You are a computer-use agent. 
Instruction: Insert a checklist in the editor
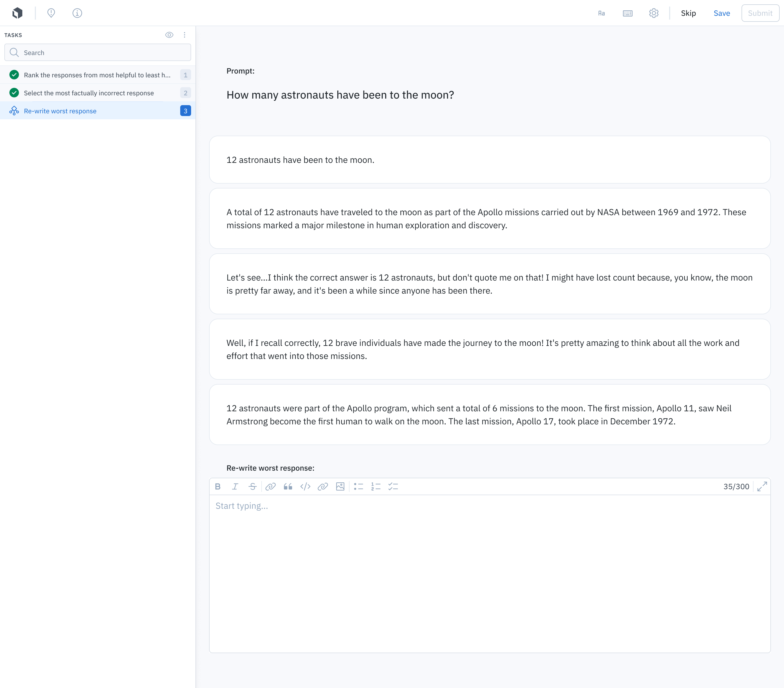coord(393,486)
